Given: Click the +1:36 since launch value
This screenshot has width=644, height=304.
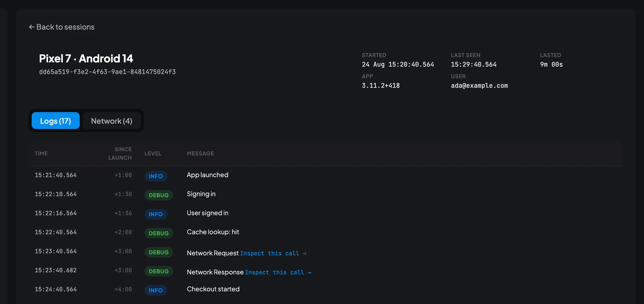Looking at the screenshot, I should (x=123, y=213).
